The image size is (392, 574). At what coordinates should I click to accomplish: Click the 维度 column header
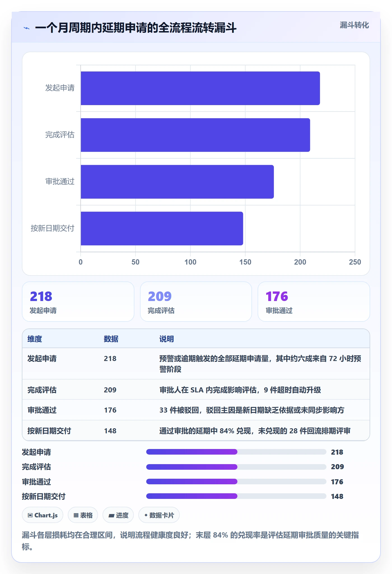pos(35,339)
